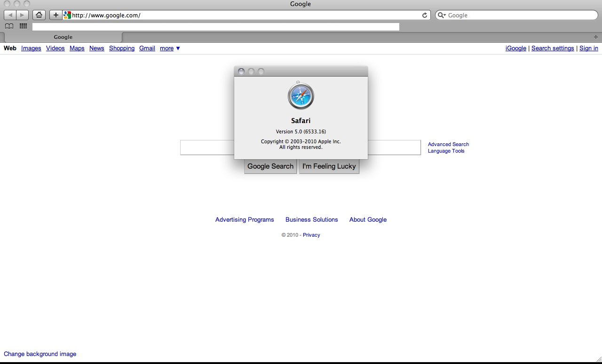Image resolution: width=602 pixels, height=364 pixels.
Task: Open the Gmail link
Action: click(x=147, y=48)
